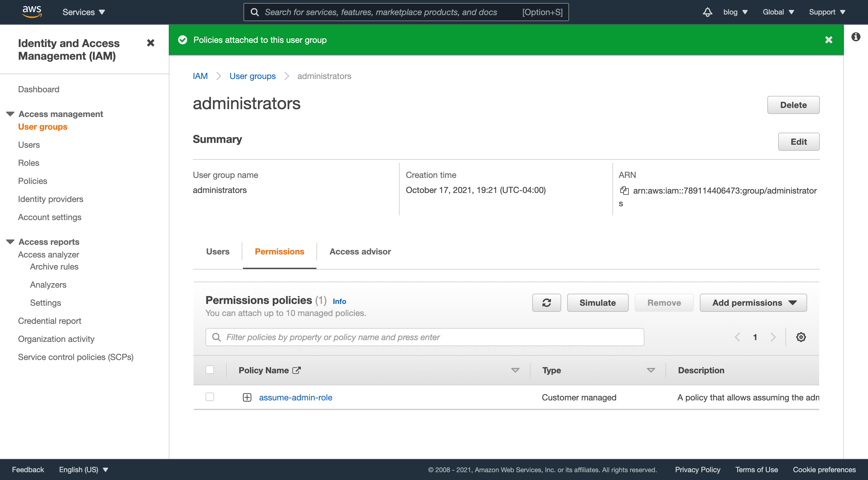Open Credential report in sidebar
This screenshot has width=868, height=480.
point(49,321)
